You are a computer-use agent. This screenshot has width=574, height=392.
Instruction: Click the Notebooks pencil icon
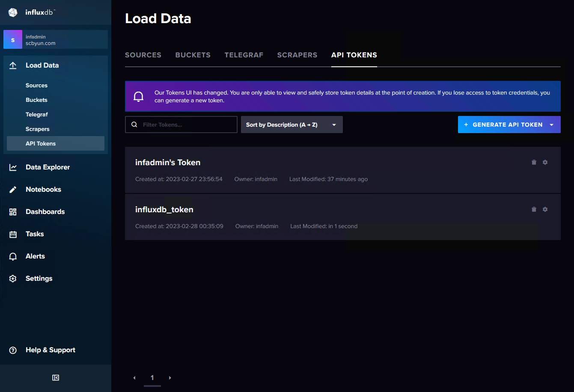coord(13,190)
